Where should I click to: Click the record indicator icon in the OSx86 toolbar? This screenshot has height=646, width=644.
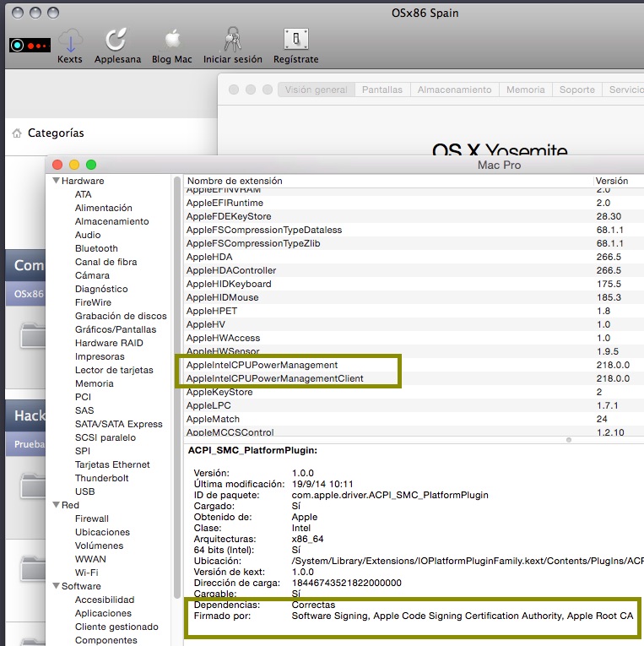tap(30, 45)
